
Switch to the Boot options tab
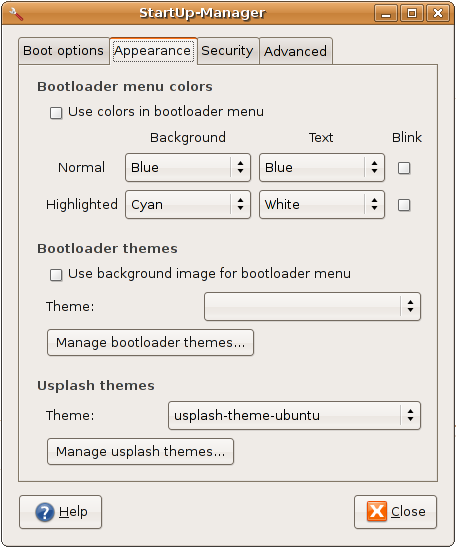64,51
